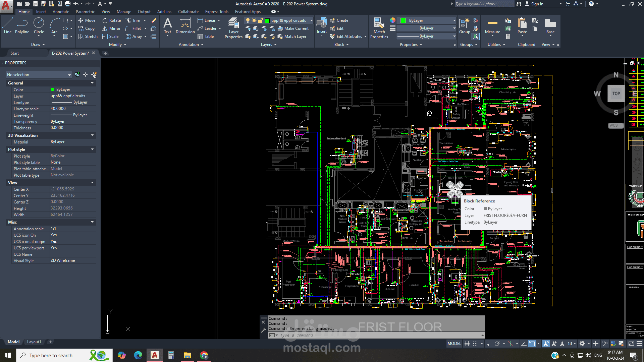Choose the Dimension tool
Image resolution: width=644 pixels, height=362 pixels.
point(185,26)
